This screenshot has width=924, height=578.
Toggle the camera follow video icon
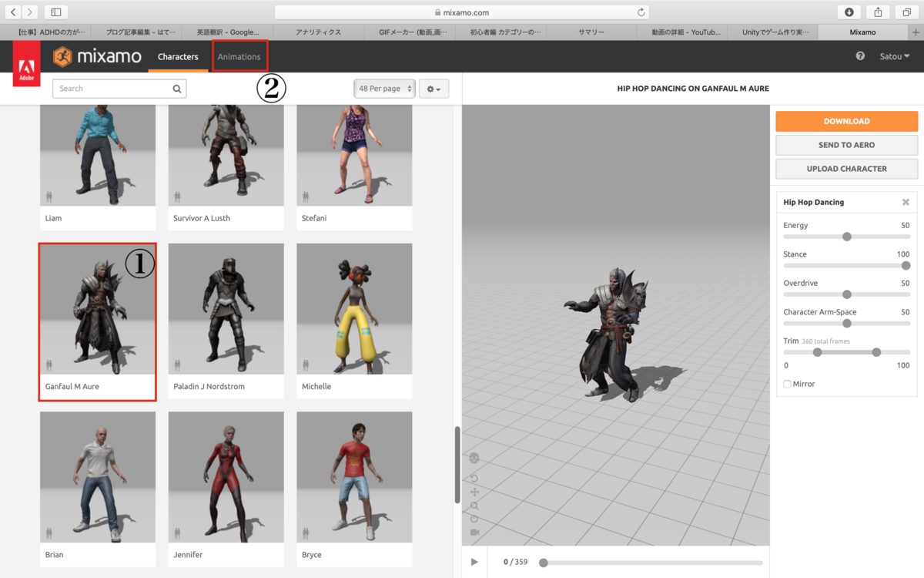[474, 533]
